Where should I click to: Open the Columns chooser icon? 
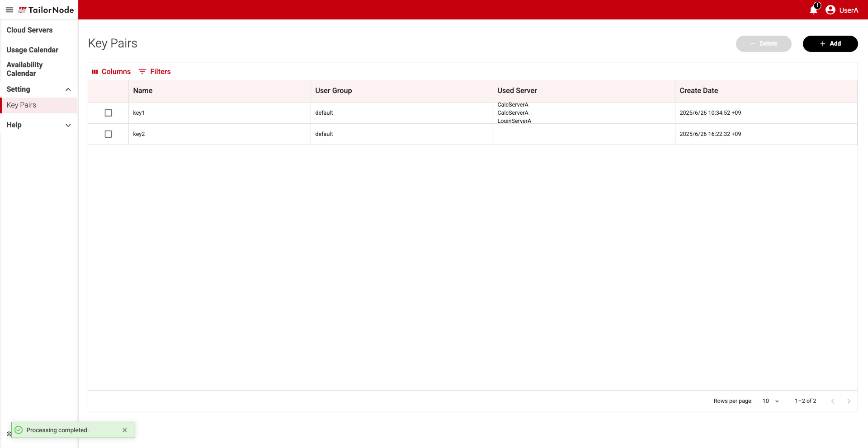[x=95, y=72]
